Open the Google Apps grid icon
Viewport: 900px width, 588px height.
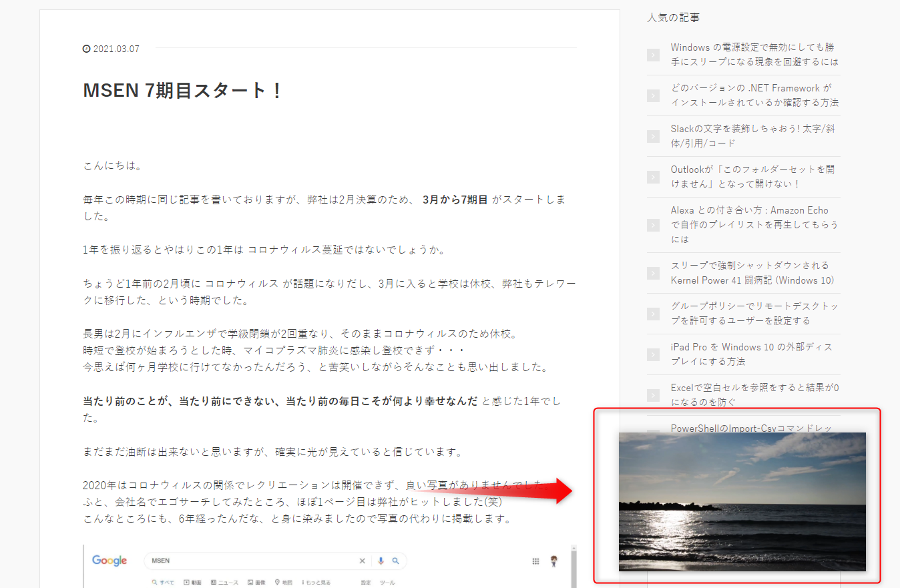[x=535, y=561]
